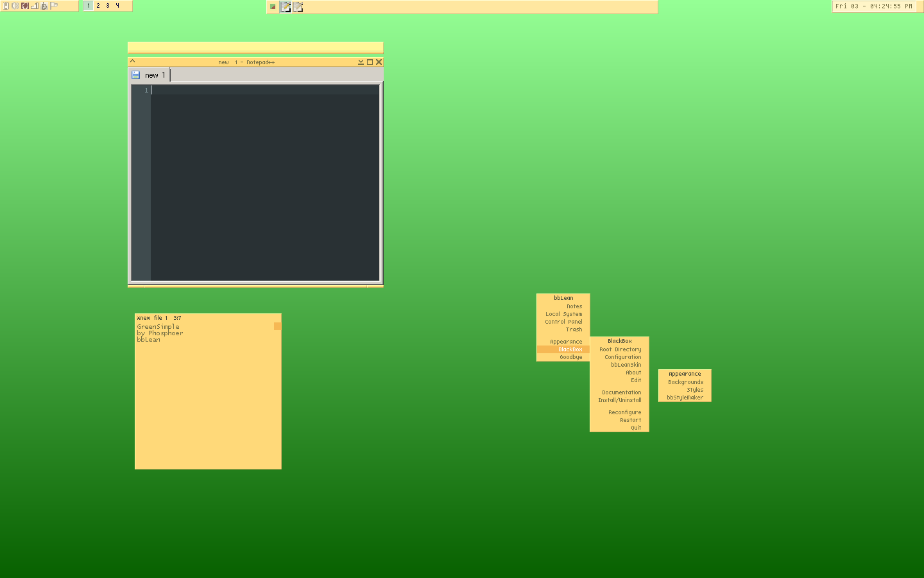Image resolution: width=924 pixels, height=578 pixels.
Task: Click the small green square taskbar icon
Action: point(273,6)
